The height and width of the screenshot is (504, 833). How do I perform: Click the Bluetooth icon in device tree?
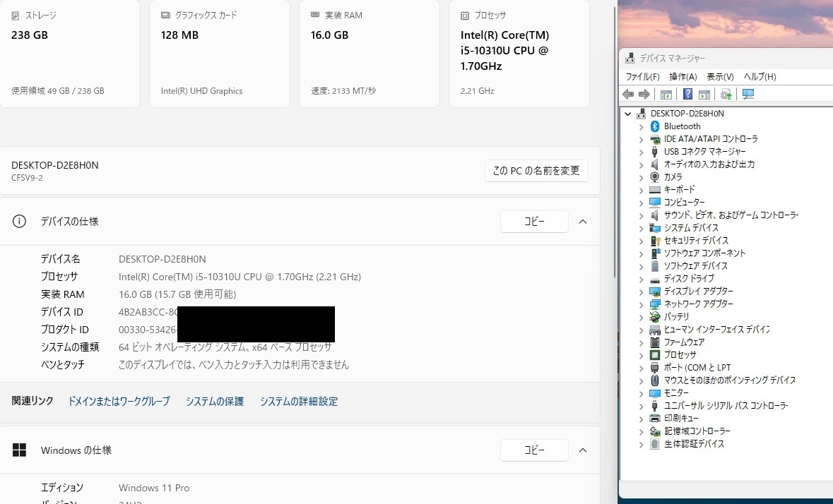(x=654, y=126)
